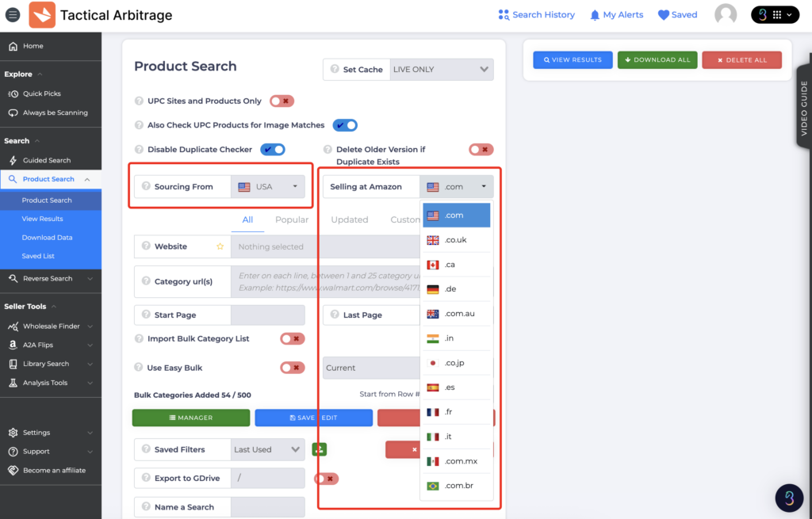
Task: Select .com.br marketplace option
Action: click(x=456, y=486)
